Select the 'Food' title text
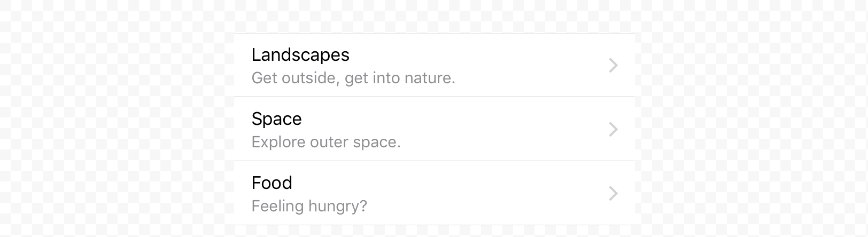The width and height of the screenshot is (868, 237). pos(272,183)
